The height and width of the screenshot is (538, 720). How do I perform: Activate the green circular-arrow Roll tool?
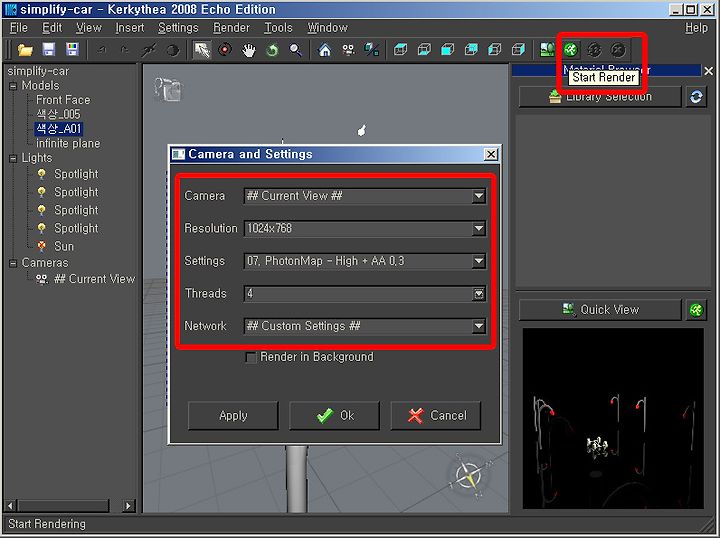click(272, 50)
